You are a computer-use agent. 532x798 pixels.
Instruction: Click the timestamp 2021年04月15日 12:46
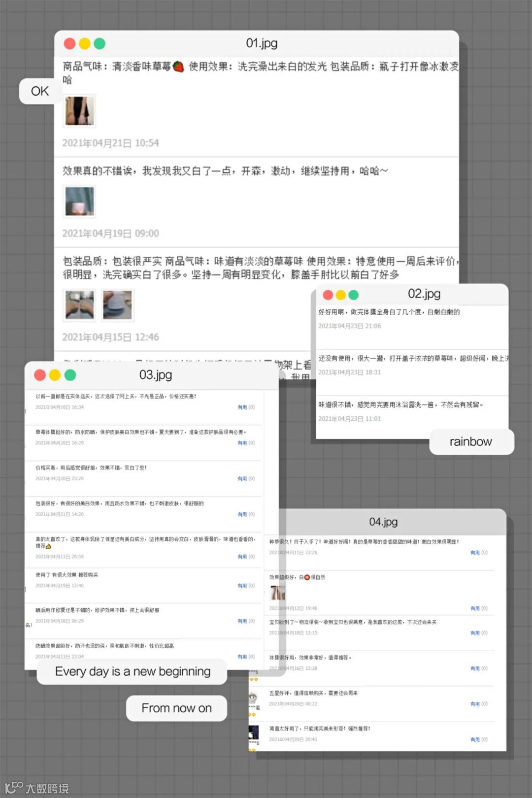tap(110, 337)
